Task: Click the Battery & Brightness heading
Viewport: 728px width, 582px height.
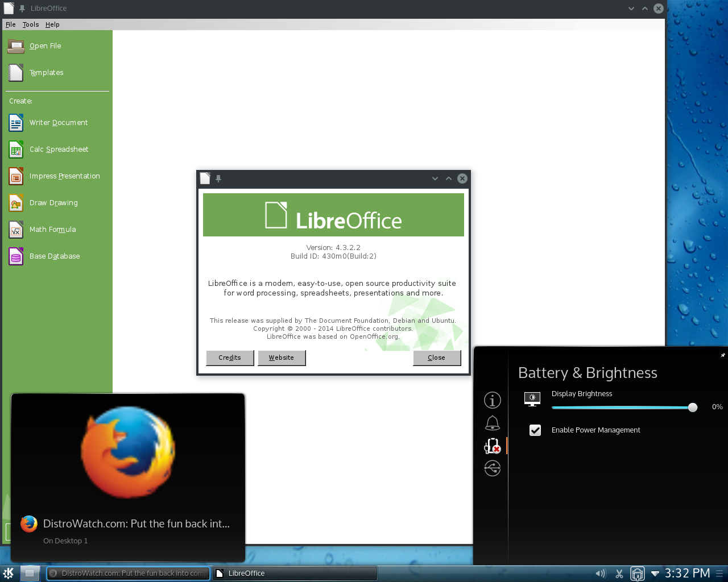Action: pos(588,373)
